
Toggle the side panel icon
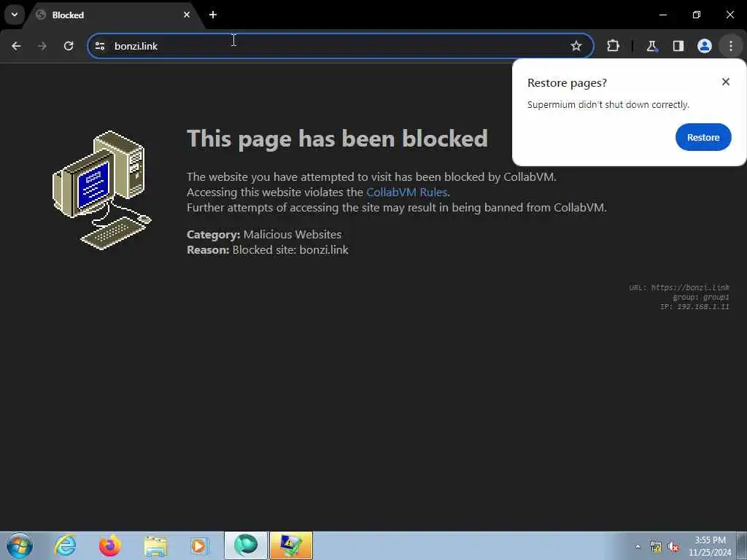click(678, 46)
